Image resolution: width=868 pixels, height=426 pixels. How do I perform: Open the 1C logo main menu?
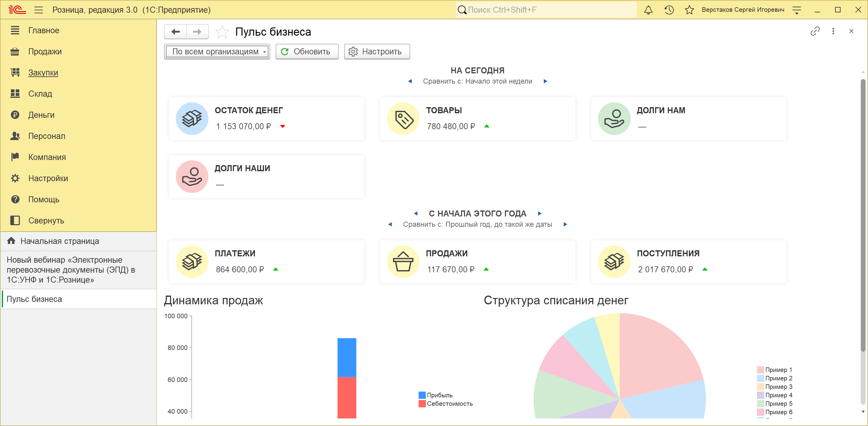coord(17,10)
